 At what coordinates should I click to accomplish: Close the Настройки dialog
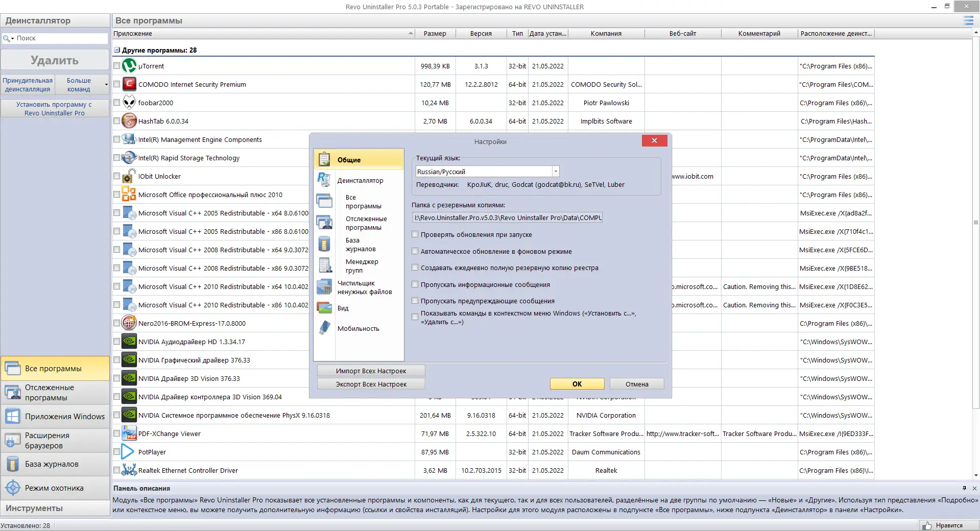pos(654,140)
